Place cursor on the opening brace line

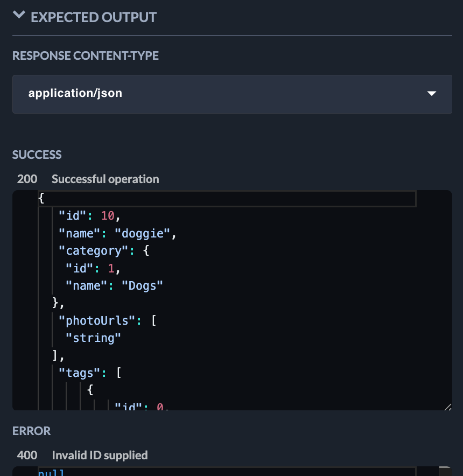[42, 199]
